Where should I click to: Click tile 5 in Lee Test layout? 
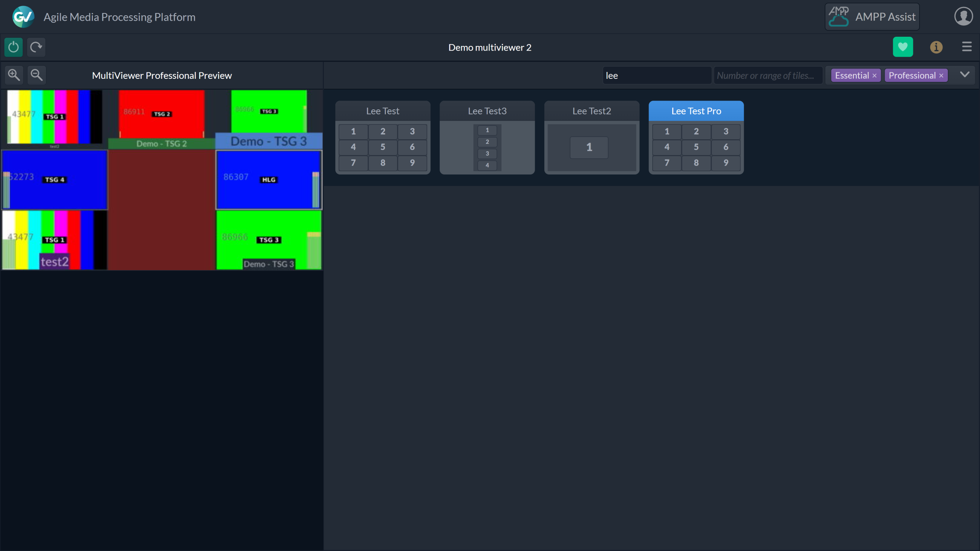coord(383,147)
